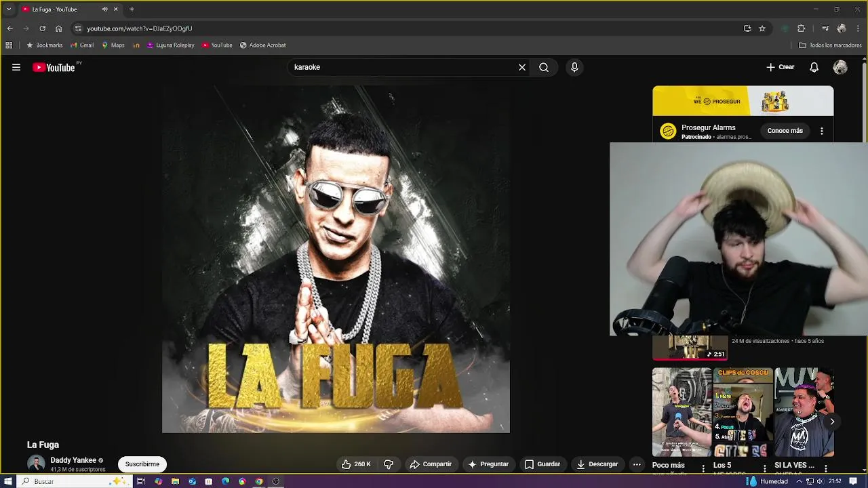
Task: Open the Chrome profile avatar
Action: [842, 28]
